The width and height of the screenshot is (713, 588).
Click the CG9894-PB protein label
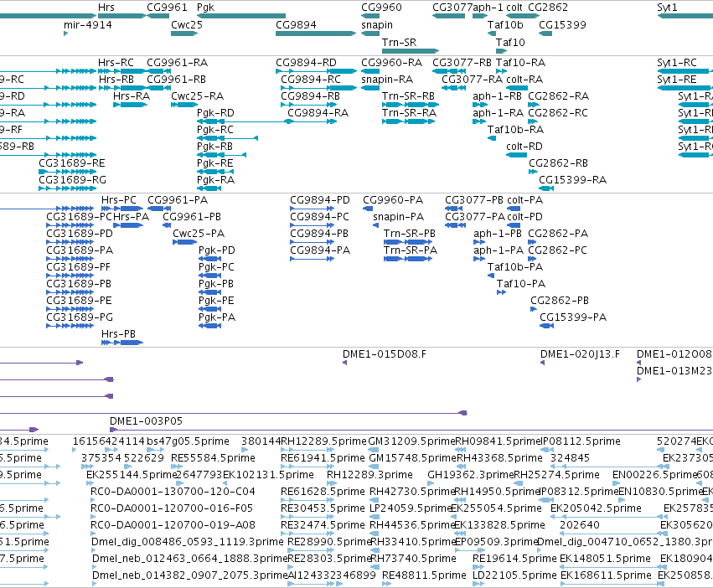point(319,234)
